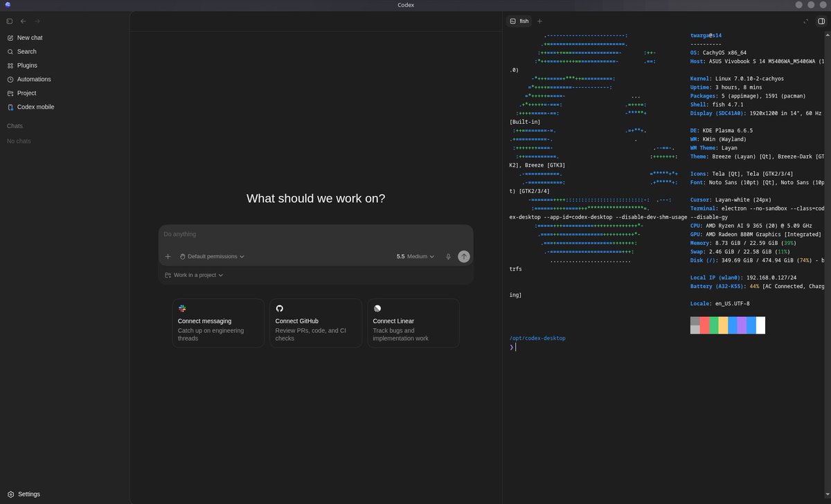
Task: Click the Shell: fish 4.7.1 line
Action: click(x=717, y=105)
